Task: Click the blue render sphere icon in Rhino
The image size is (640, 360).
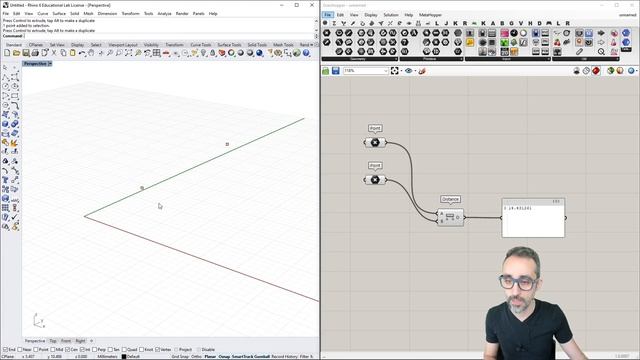Action: coord(259,53)
